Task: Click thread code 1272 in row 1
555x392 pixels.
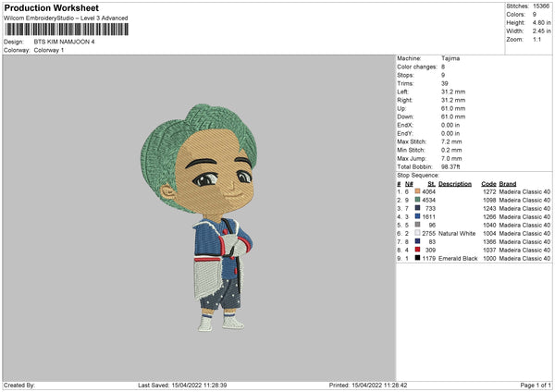Action: 489,191
